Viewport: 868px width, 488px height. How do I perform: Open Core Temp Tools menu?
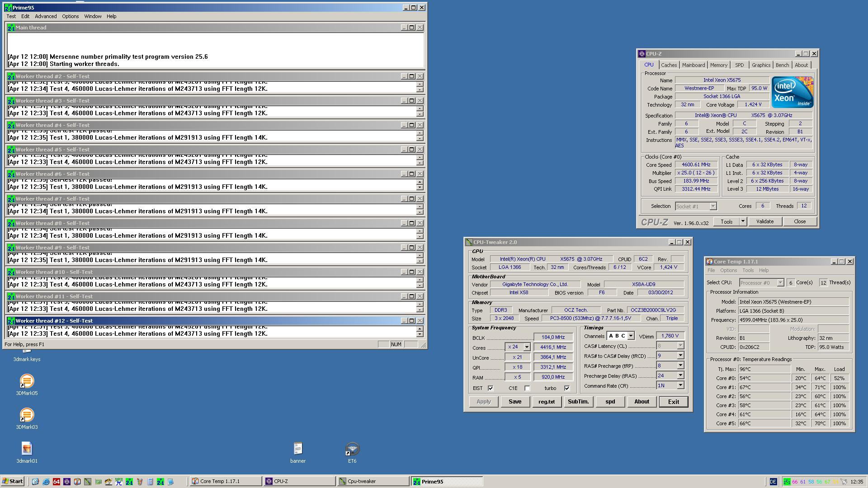pos(748,270)
